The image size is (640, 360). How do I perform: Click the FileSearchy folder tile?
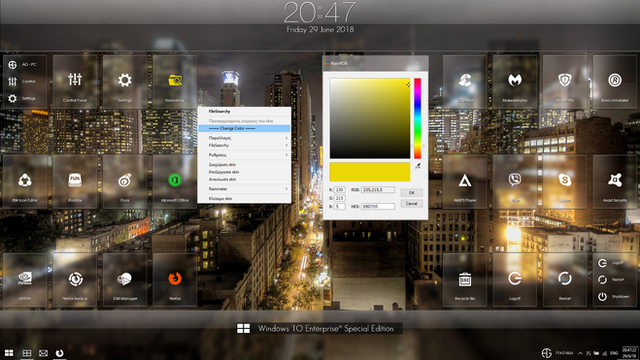pyautogui.click(x=175, y=82)
